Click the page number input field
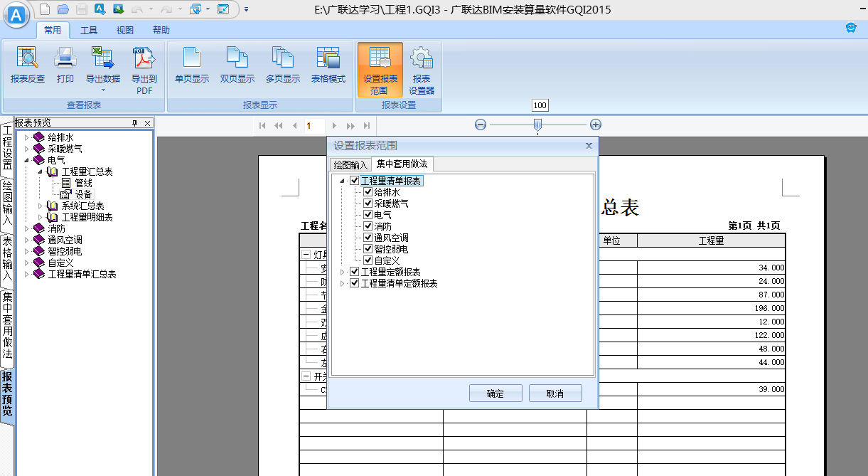 point(314,125)
